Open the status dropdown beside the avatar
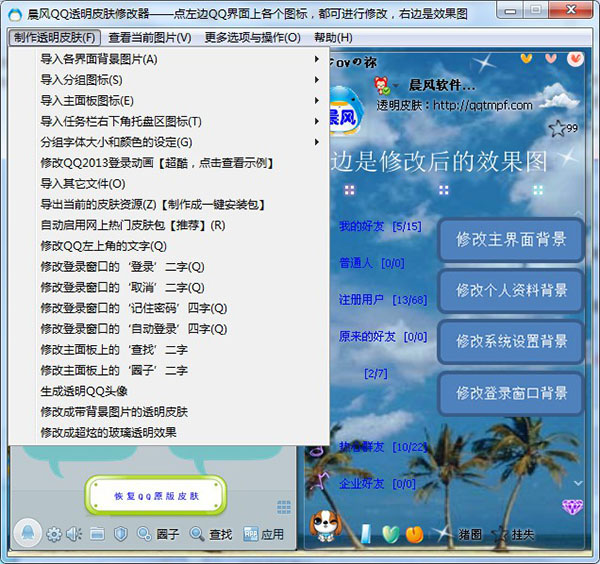Screen dimensions: 600x564 pos(399,86)
